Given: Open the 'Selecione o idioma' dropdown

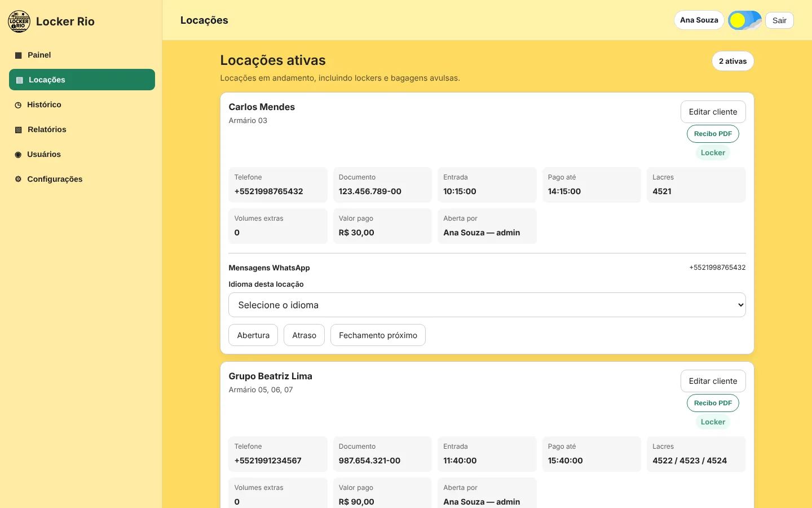Looking at the screenshot, I should pyautogui.click(x=487, y=305).
